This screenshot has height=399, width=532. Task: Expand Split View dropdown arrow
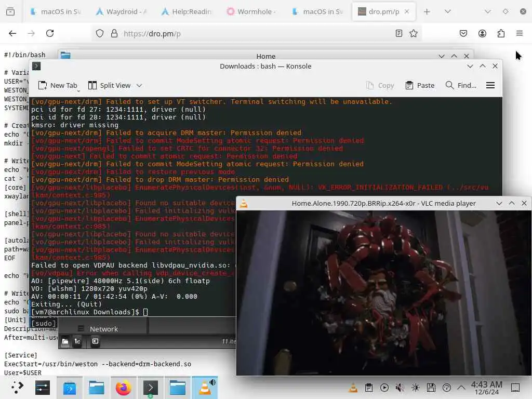tap(139, 86)
